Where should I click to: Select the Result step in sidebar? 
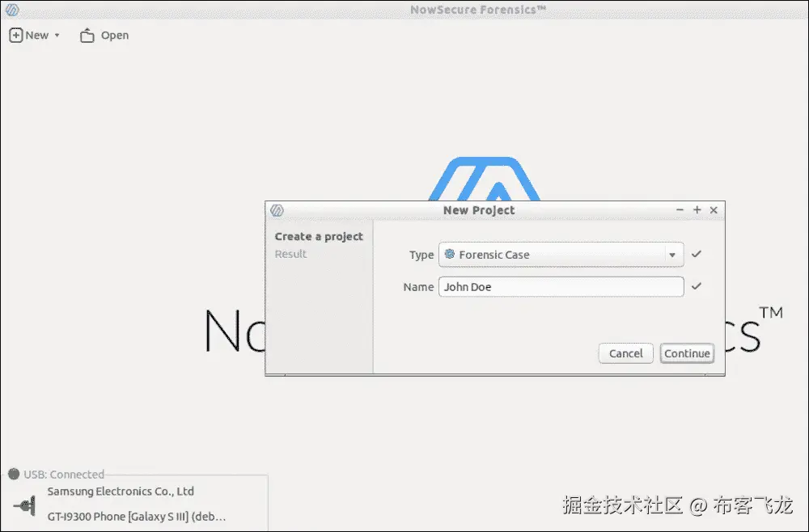point(290,254)
